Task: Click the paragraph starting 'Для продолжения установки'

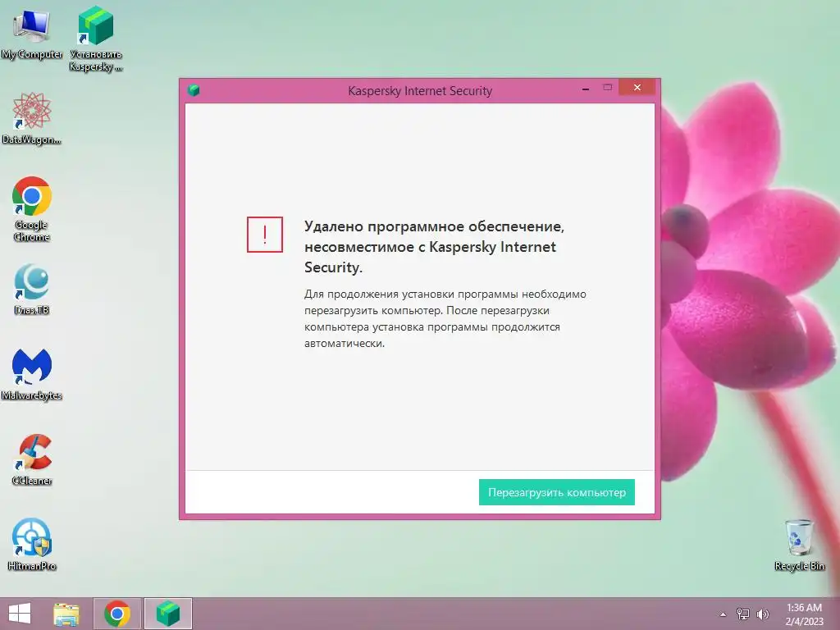Action: pos(445,319)
